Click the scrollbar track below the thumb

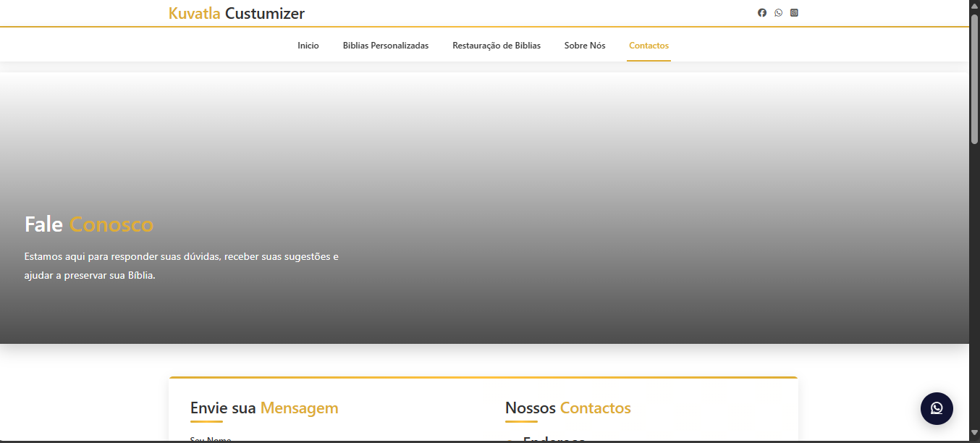click(974, 290)
